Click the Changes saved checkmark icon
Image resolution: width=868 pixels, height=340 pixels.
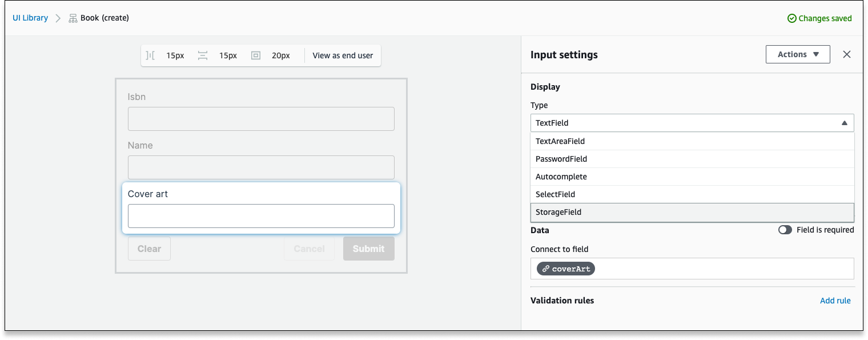[791, 18]
